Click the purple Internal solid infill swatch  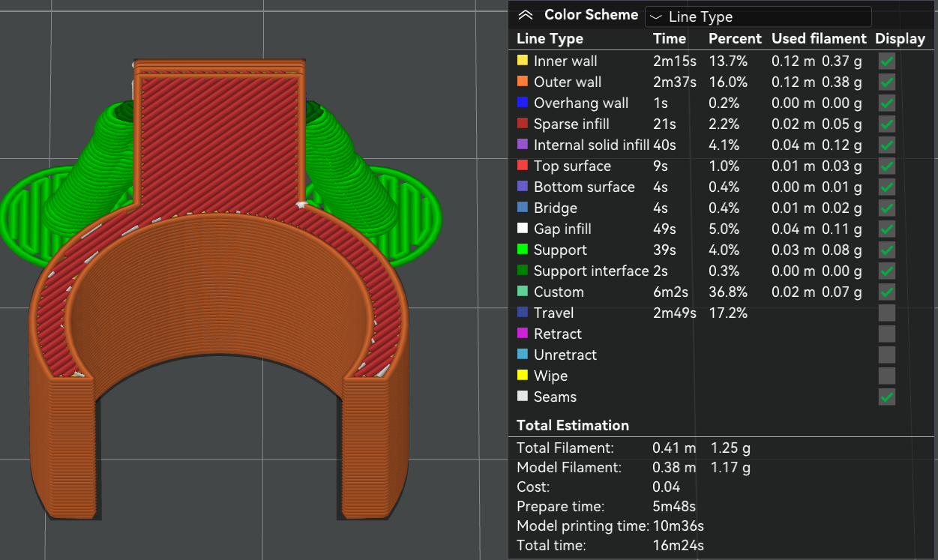coord(523,145)
